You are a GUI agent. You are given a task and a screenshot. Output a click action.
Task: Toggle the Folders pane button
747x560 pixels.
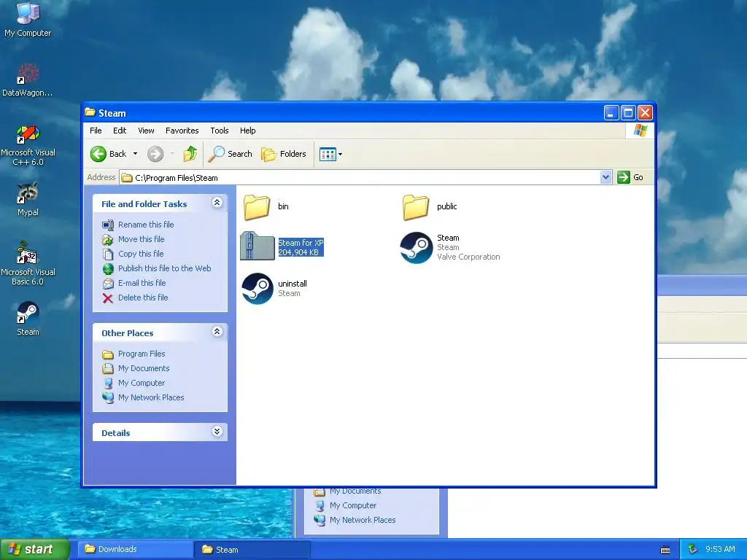click(x=284, y=154)
